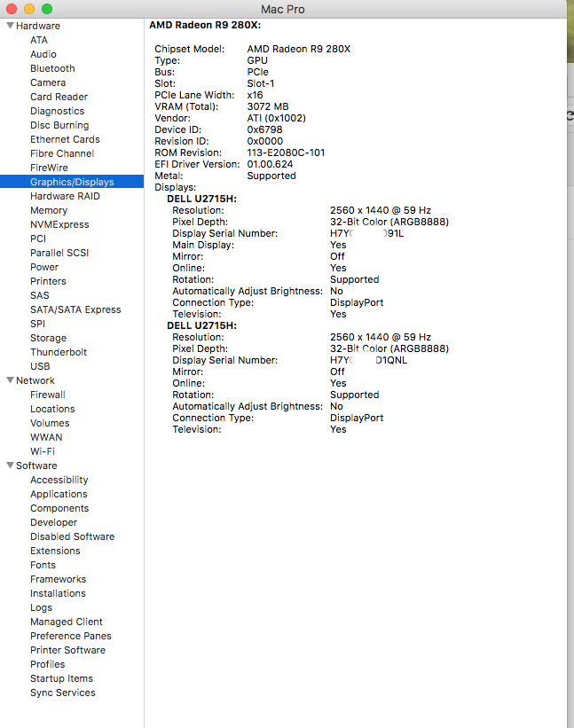
Task: Select Ethernet Cards in the sidebar
Action: click(65, 139)
